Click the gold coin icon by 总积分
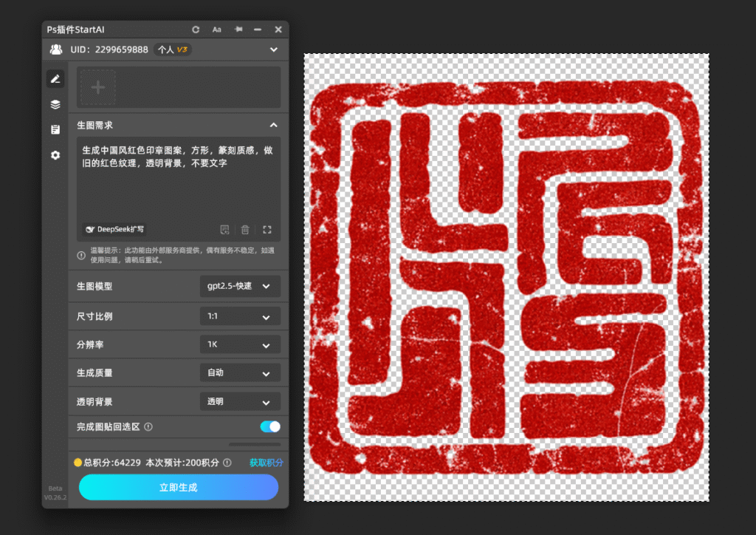The height and width of the screenshot is (535, 756). coord(78,462)
